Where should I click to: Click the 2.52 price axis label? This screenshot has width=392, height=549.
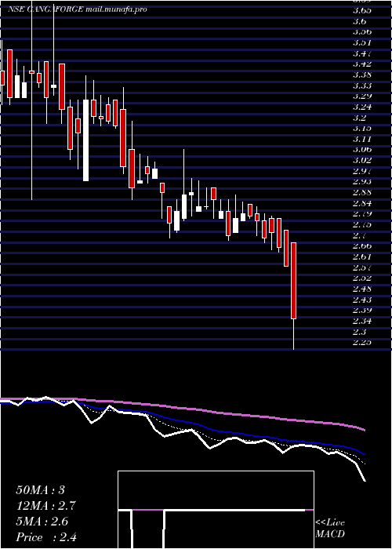(362, 278)
